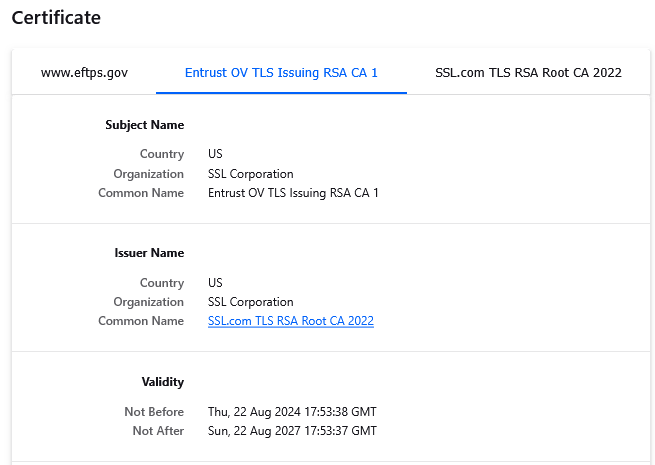Viewport: 655px width, 465px height.
Task: Switch to the www.eftps.gov tab
Action: click(84, 73)
